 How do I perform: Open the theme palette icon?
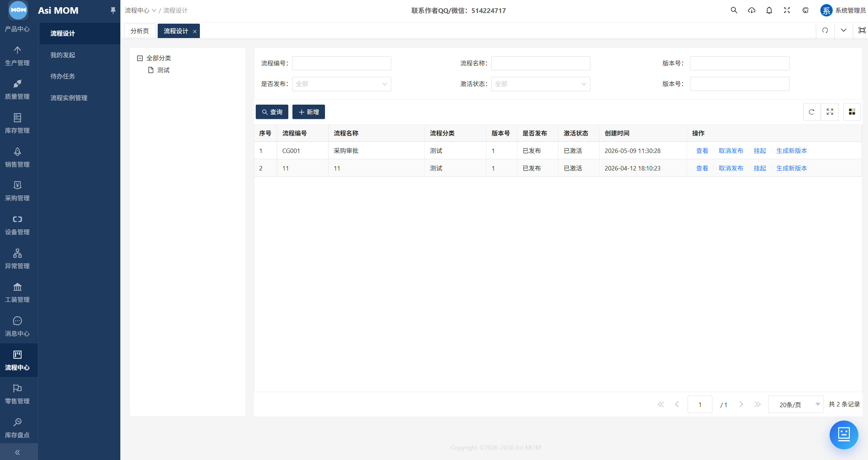pyautogui.click(x=805, y=10)
